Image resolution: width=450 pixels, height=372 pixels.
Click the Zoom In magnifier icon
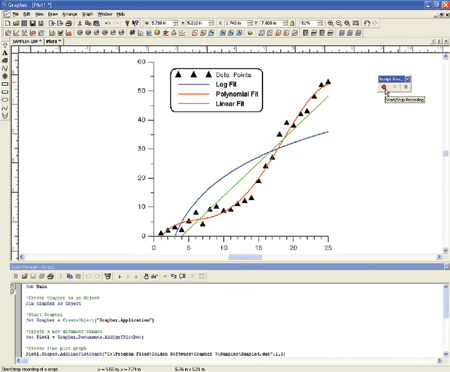point(331,23)
